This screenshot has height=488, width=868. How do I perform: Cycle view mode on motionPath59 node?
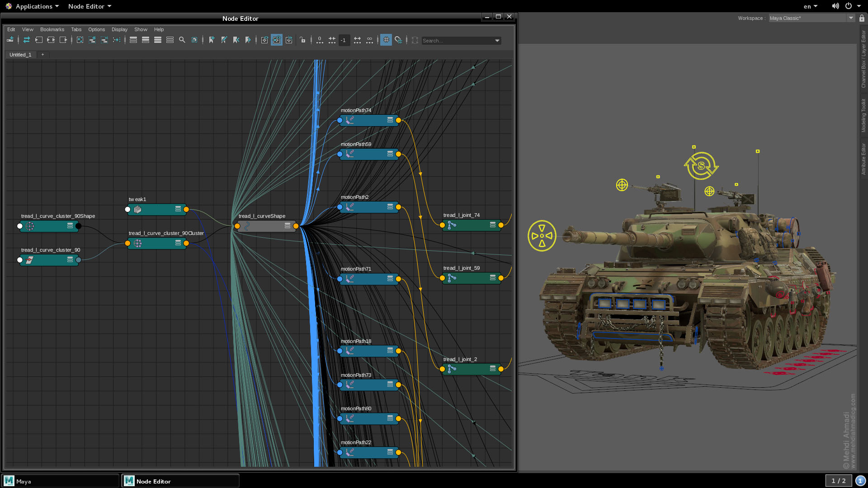click(x=390, y=154)
